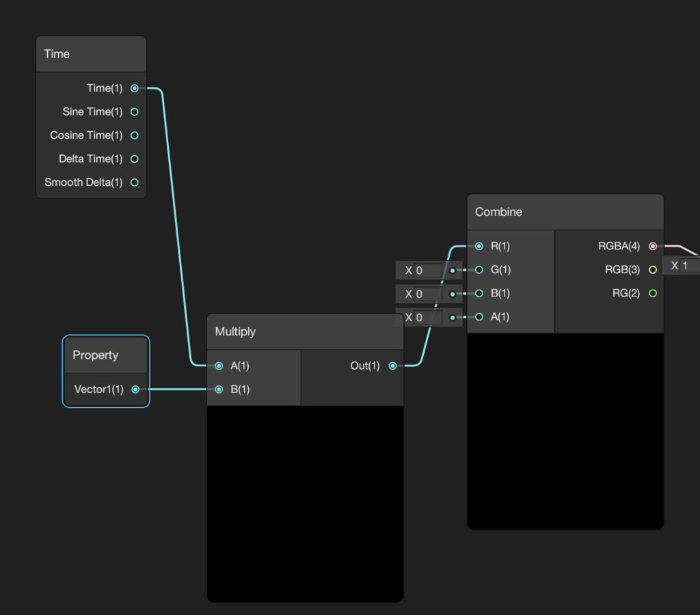Click the X value field for B(1)
The image size is (700, 615).
(428, 294)
